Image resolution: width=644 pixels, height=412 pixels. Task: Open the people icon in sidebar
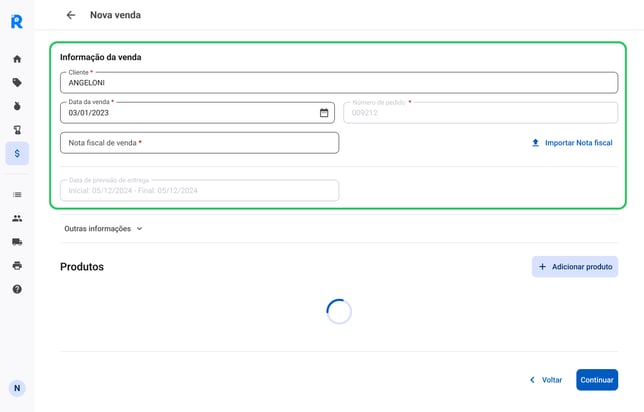click(x=17, y=218)
